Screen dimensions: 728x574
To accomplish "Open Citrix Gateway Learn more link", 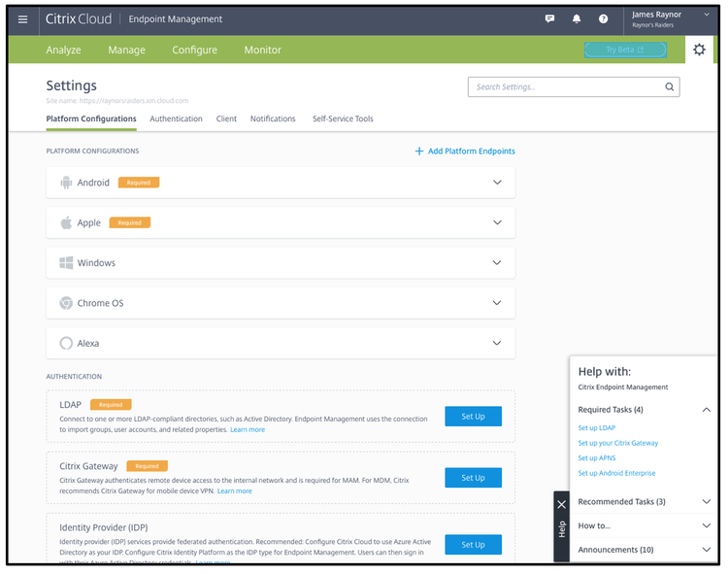I will tap(235, 490).
